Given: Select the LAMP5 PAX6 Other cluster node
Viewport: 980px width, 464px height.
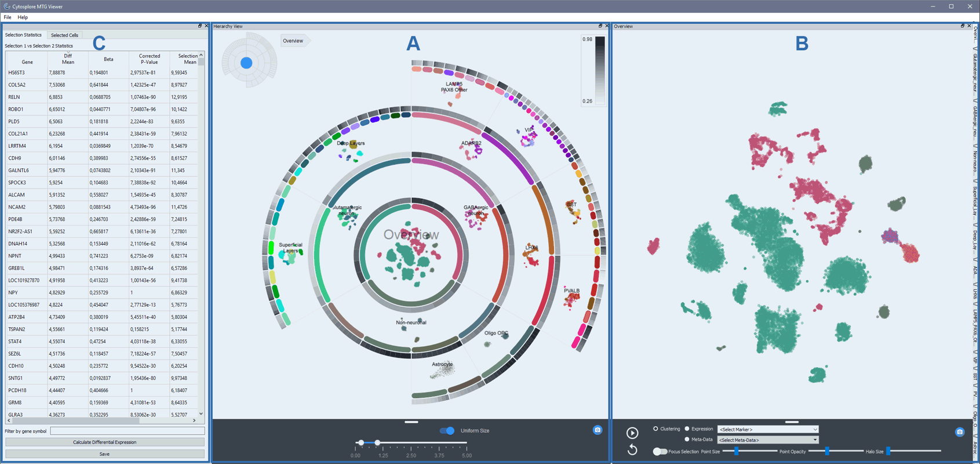Looking at the screenshot, I should tap(454, 93).
